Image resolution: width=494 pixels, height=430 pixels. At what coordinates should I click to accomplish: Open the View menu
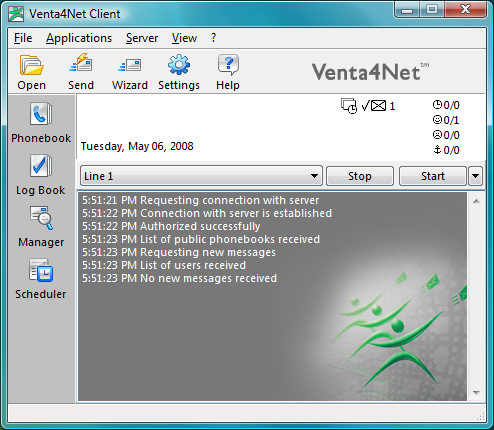[184, 38]
